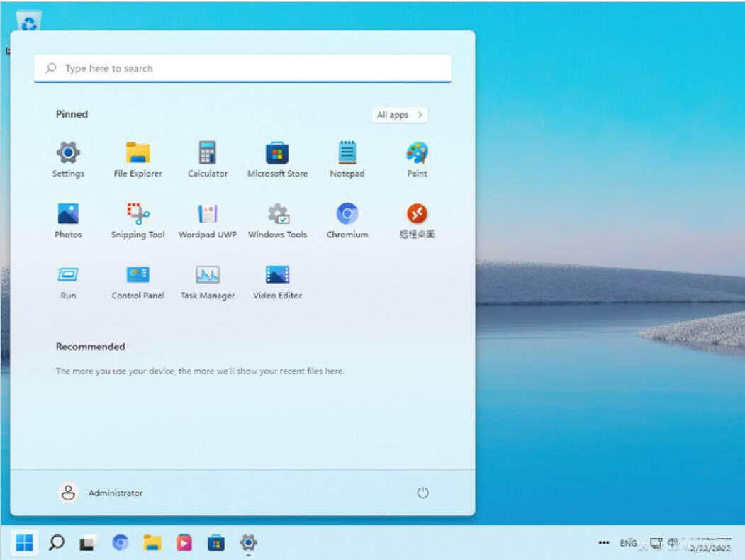Click the All apps button

pos(400,114)
